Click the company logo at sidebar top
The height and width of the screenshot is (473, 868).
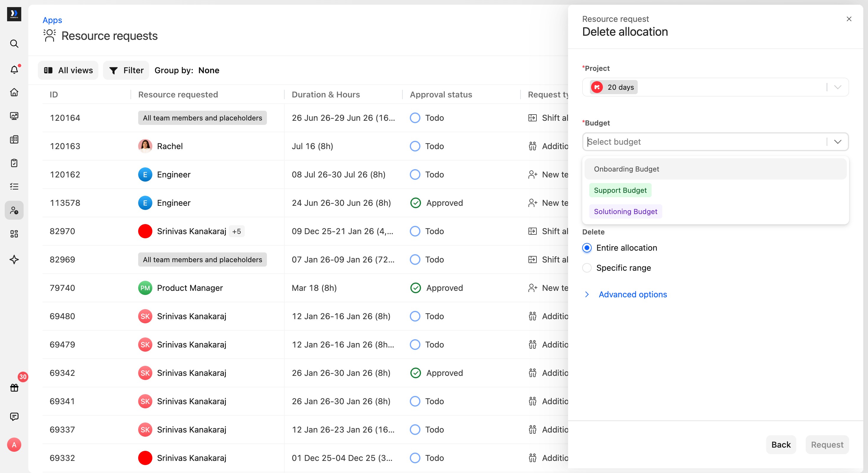coord(14,14)
